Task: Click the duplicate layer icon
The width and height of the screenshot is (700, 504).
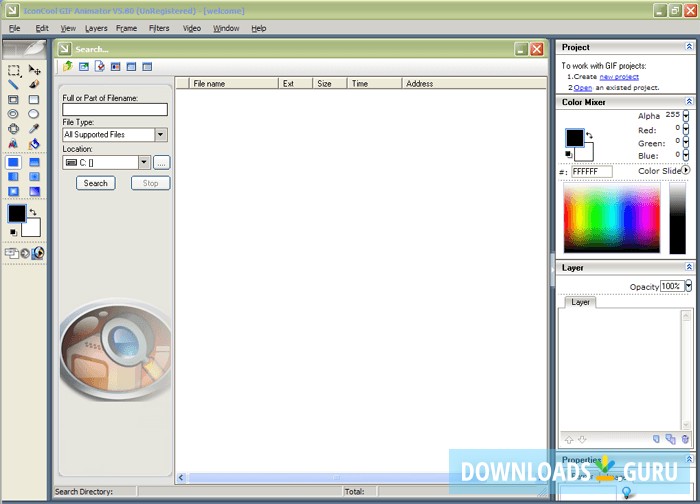Action: click(x=671, y=439)
